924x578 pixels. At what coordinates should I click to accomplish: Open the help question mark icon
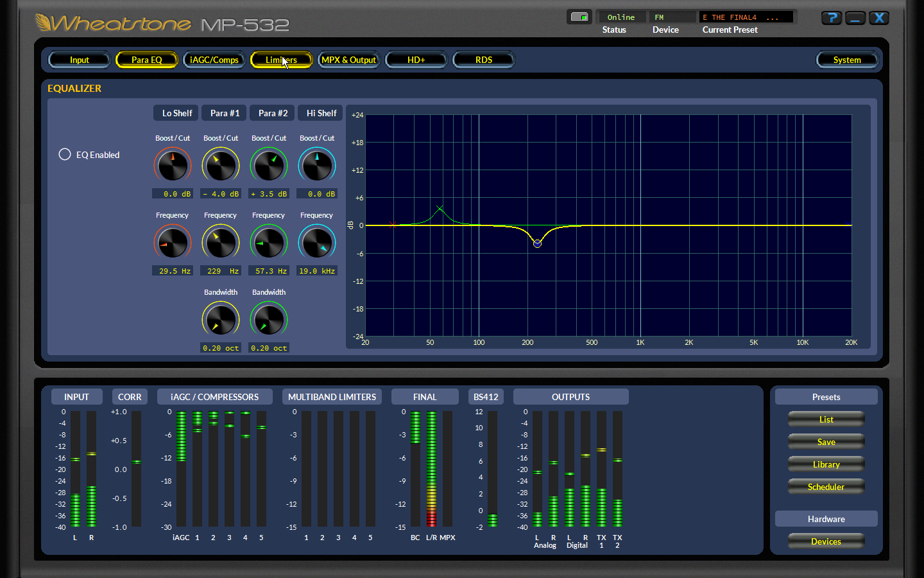click(x=832, y=18)
